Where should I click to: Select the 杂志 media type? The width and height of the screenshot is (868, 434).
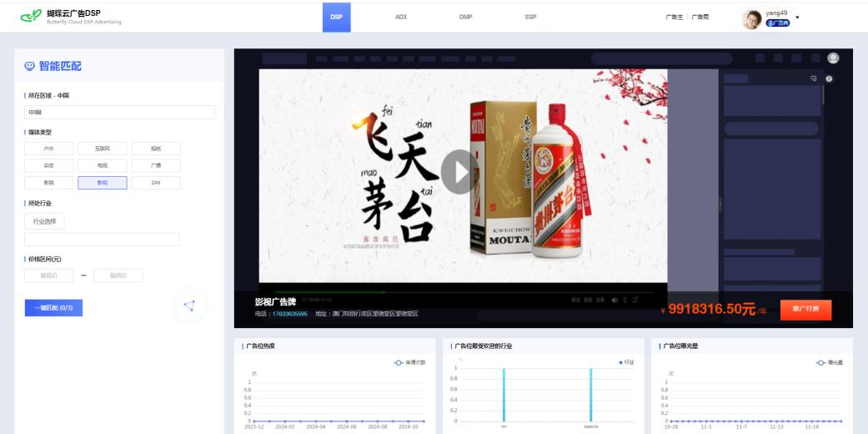click(48, 166)
